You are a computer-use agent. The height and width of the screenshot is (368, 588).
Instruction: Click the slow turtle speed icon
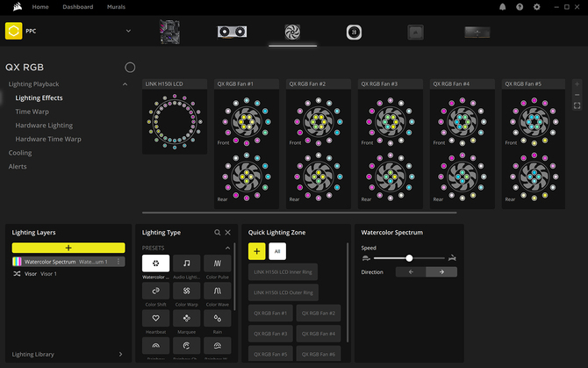pos(366,258)
